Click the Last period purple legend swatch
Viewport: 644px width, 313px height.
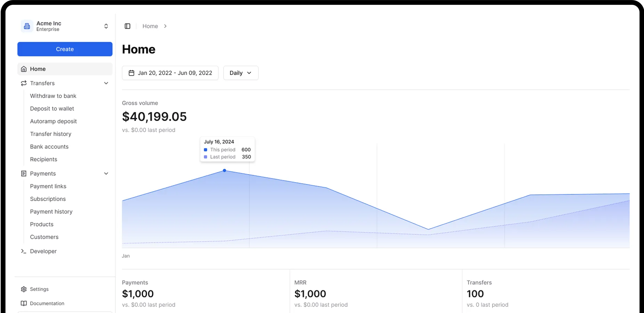click(206, 157)
